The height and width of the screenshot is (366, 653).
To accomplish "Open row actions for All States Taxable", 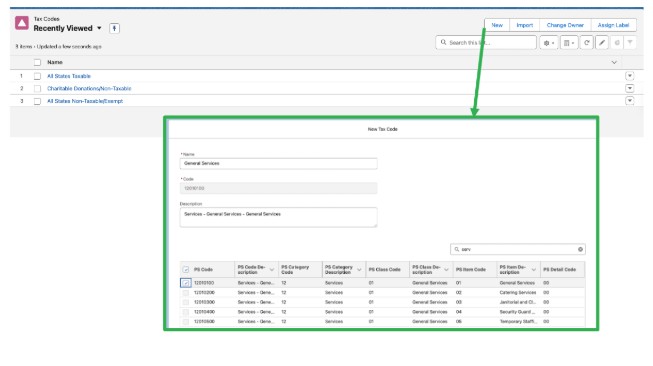I will tap(630, 76).
